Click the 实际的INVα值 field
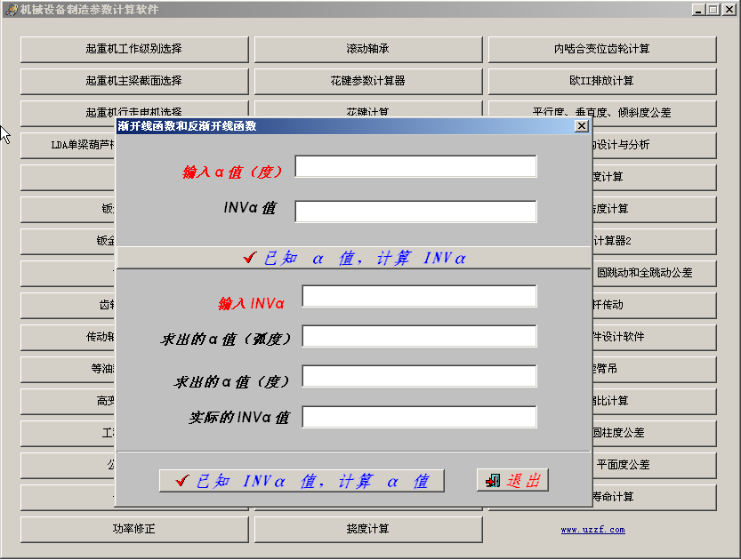Viewport: 741px width, 560px height. tap(419, 417)
